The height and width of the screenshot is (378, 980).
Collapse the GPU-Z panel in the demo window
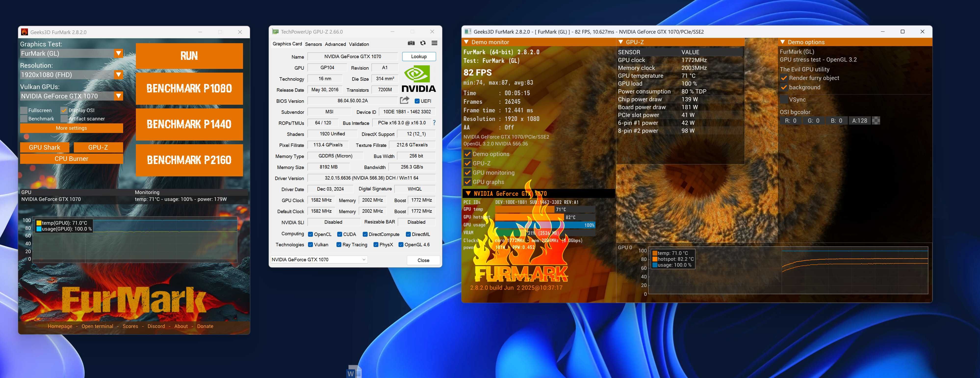click(x=620, y=42)
